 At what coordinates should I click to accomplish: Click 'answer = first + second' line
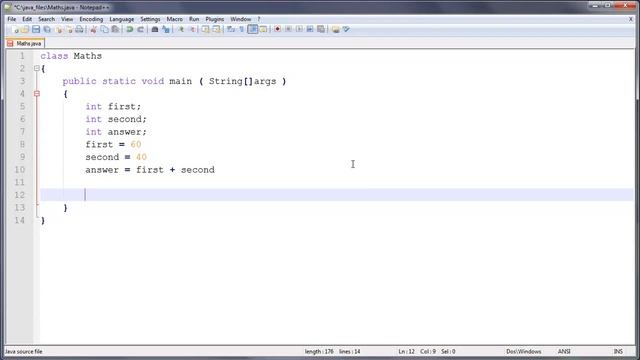150,170
